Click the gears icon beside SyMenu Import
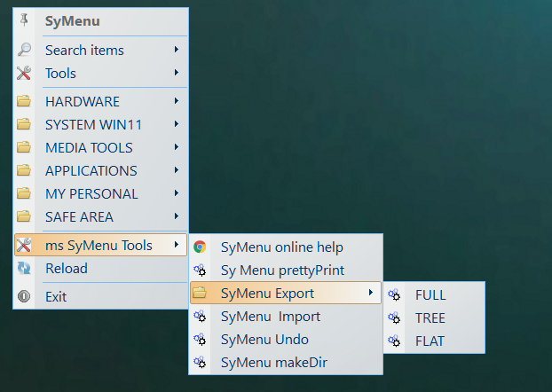 coord(200,316)
